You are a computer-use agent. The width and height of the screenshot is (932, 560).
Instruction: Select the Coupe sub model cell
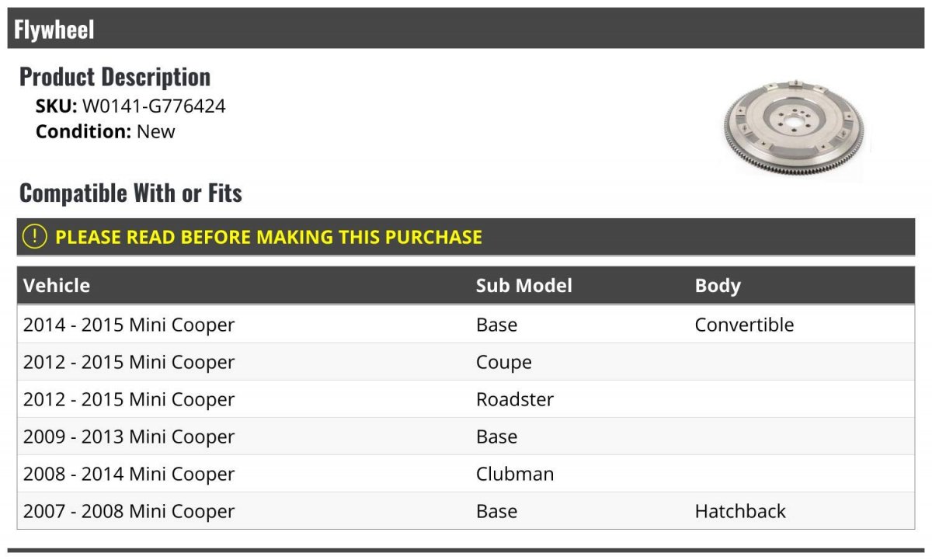(503, 362)
